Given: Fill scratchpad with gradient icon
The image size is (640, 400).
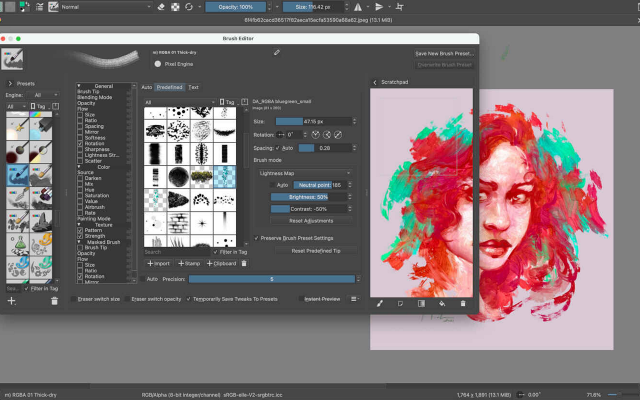Looking at the screenshot, I should point(421,303).
